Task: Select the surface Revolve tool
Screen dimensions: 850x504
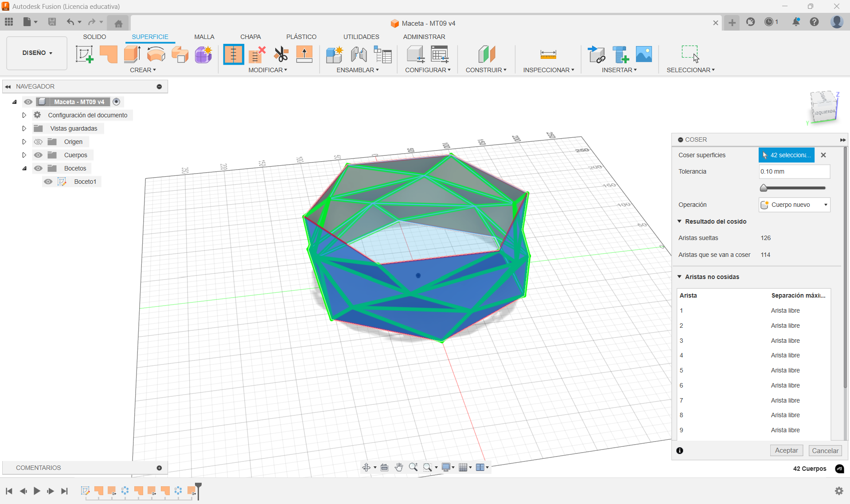Action: 156,54
